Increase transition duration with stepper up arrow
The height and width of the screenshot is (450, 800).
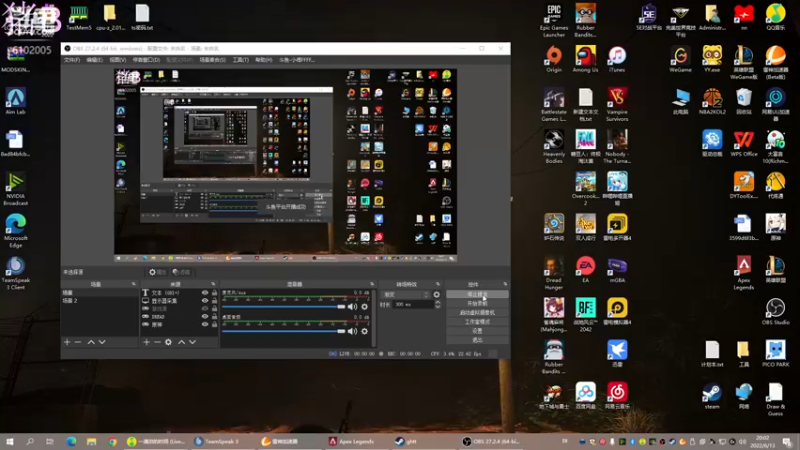(437, 302)
